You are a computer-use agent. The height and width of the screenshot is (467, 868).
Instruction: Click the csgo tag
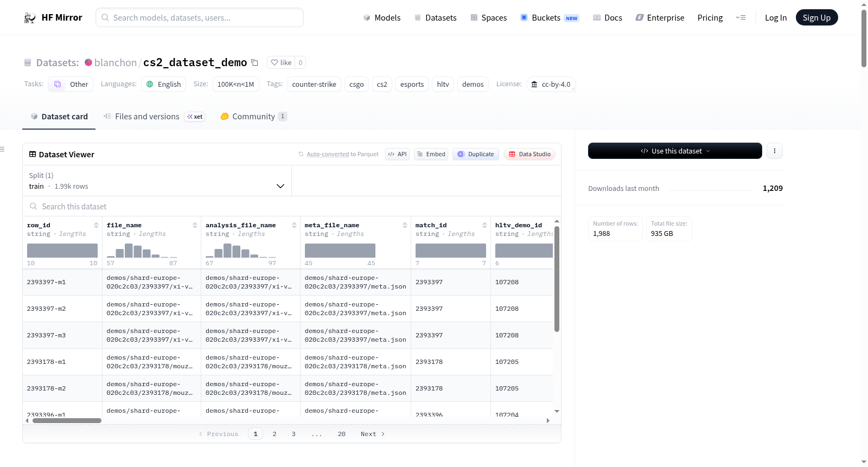point(356,84)
